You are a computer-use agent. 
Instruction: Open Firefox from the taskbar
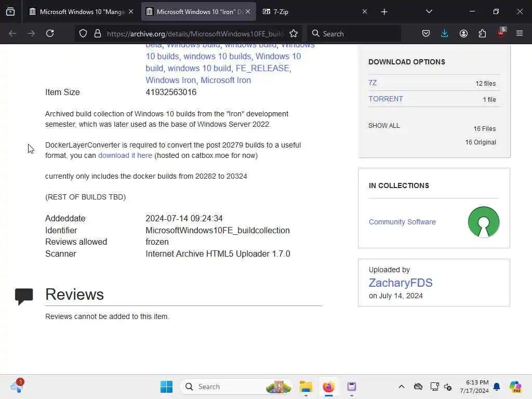(328, 387)
